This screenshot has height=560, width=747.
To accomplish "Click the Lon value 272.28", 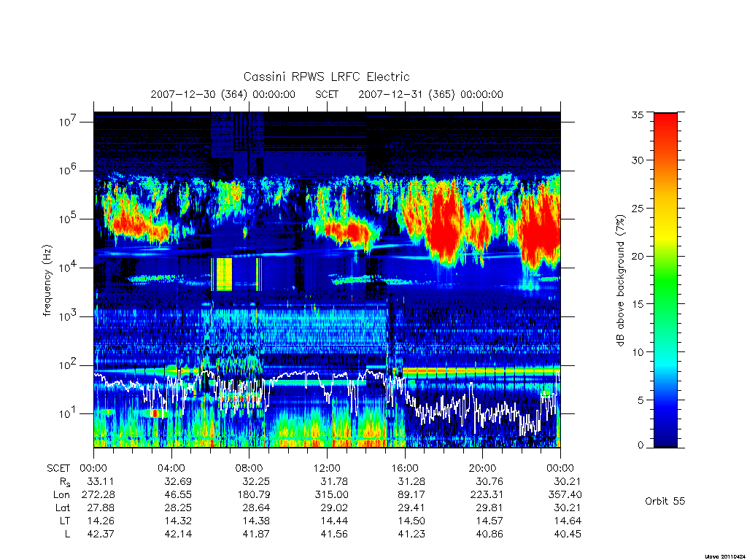I will pyautogui.click(x=98, y=495).
